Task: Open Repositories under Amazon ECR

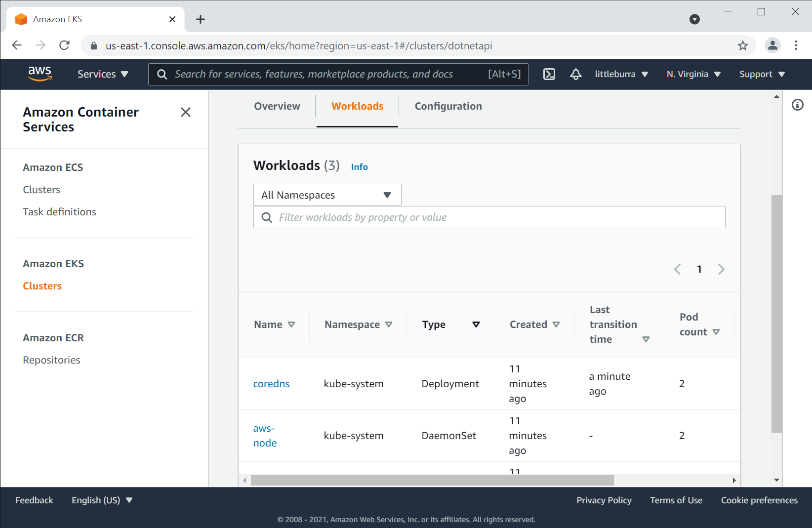Action: point(51,360)
